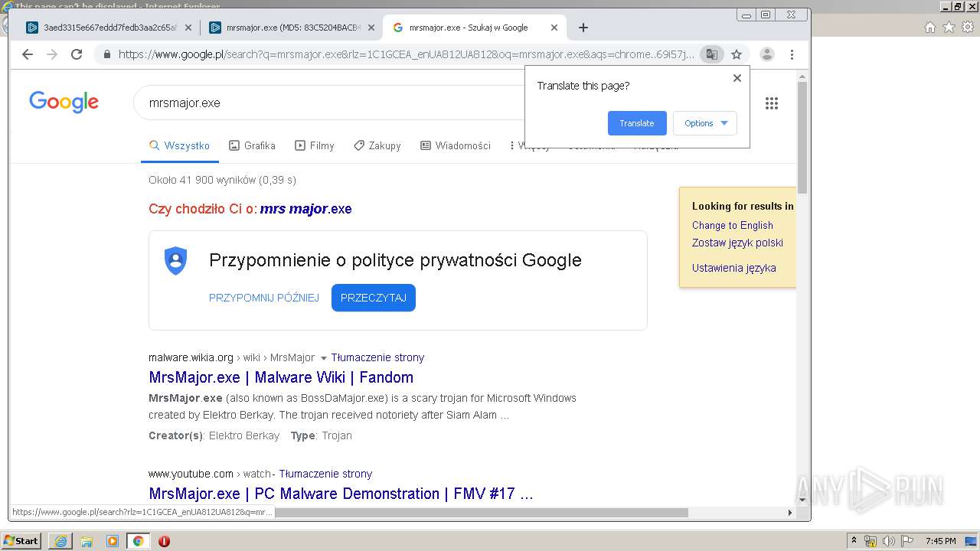Click the taskbar clock showing 7:45 PM
Image resolution: width=980 pixels, height=551 pixels.
point(940,541)
